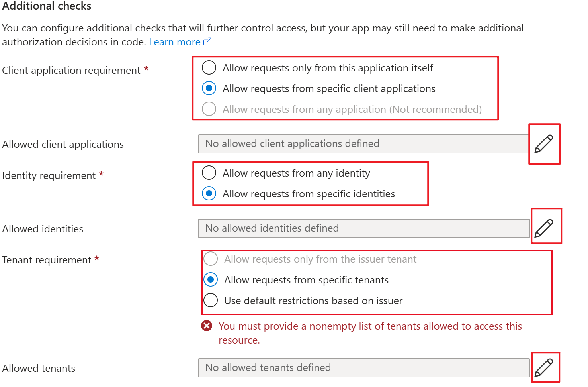This screenshot has height=387, width=588.
Task: Click the red error icon near tenant warning
Action: tap(207, 326)
